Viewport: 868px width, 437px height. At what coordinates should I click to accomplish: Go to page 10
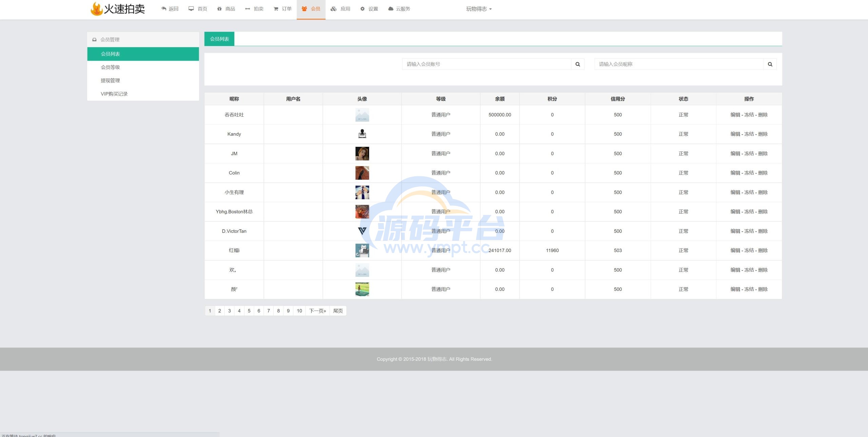299,311
